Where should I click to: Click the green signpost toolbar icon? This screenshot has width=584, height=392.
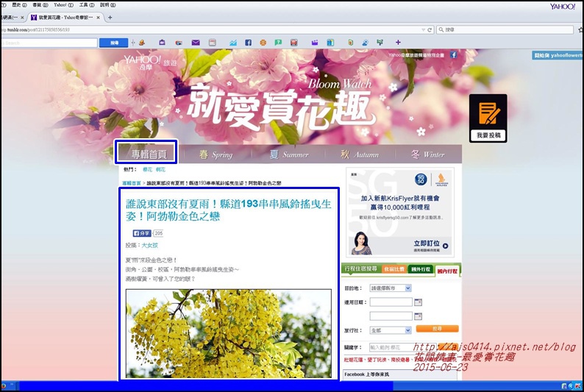click(380, 43)
